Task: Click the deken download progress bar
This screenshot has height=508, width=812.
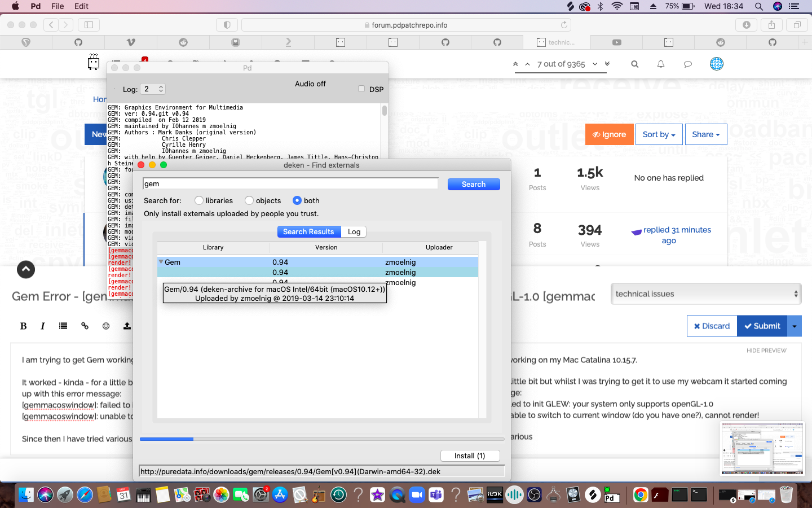Action: click(x=322, y=439)
